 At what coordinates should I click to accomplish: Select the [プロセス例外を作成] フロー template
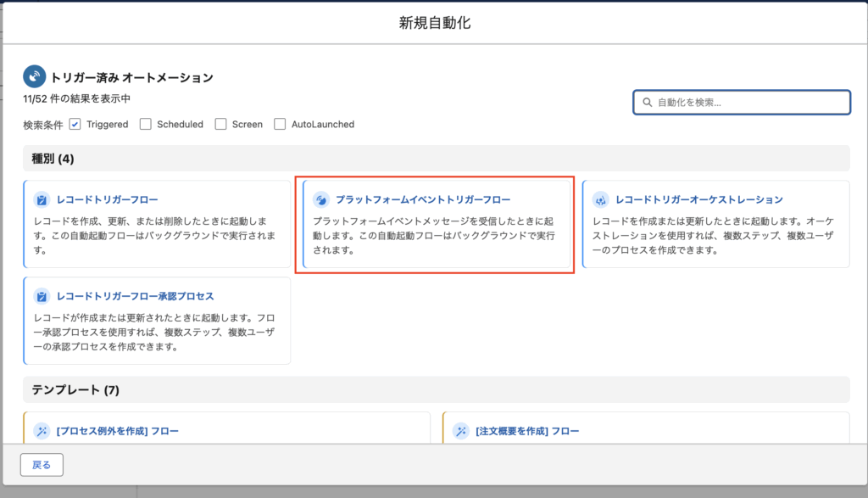[x=117, y=431]
